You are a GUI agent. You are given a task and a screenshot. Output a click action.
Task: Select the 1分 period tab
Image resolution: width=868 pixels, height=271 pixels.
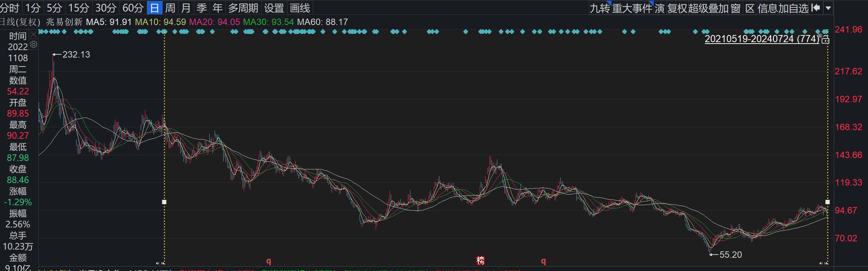(33, 8)
